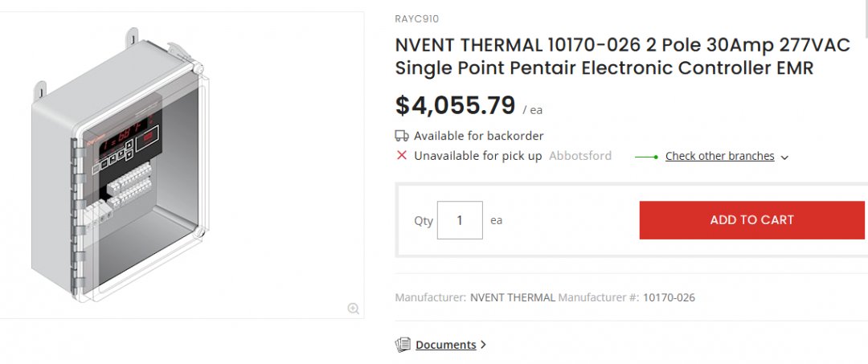Click the NVENT THERMAL manufacturer name
This screenshot has width=868, height=364.
click(x=512, y=297)
